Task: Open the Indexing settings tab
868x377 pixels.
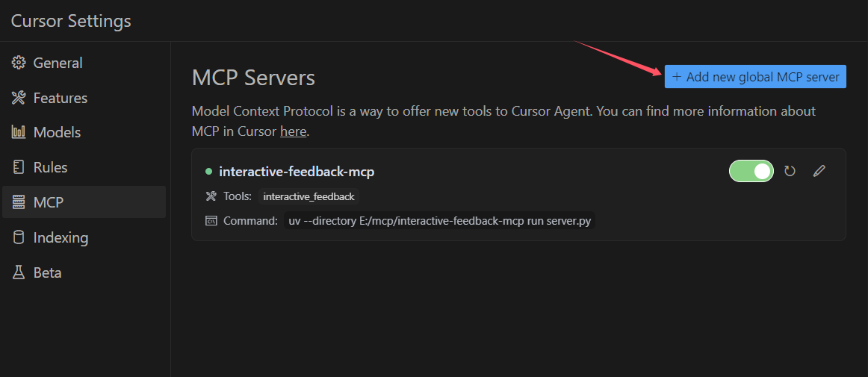Action: tap(84, 237)
